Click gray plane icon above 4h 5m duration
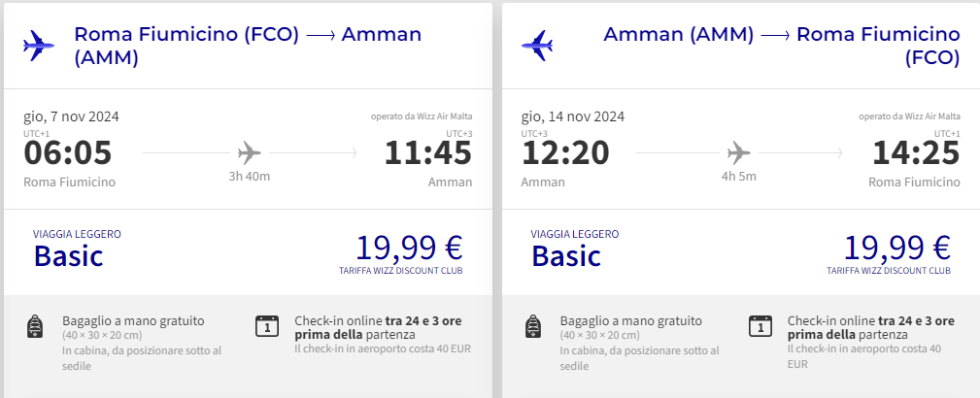 [x=738, y=152]
